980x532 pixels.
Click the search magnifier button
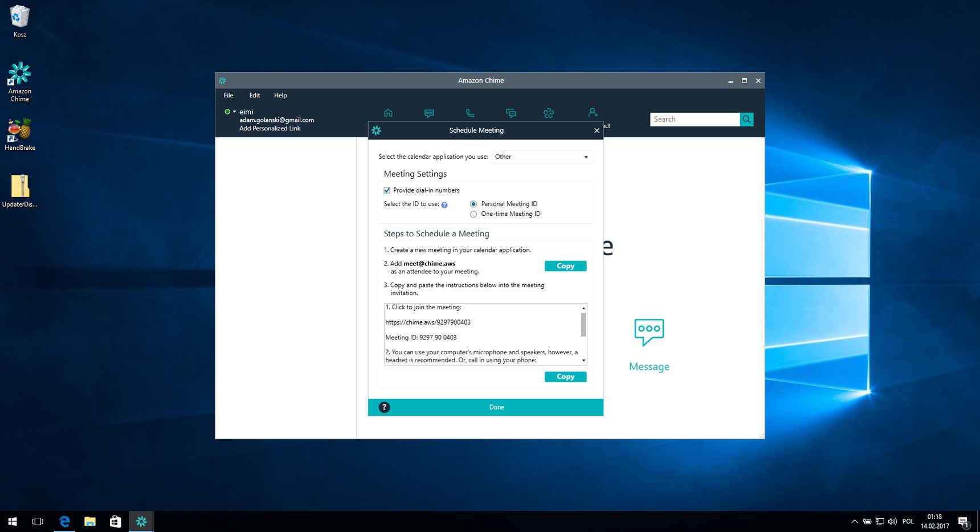746,119
